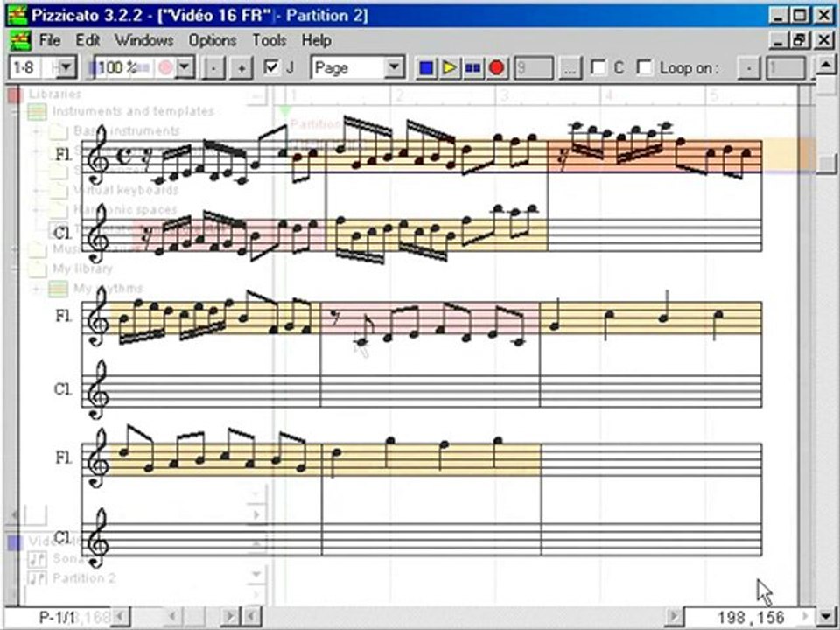Click the Fl. label of the second system
The width and height of the screenshot is (840, 630).
point(64,316)
